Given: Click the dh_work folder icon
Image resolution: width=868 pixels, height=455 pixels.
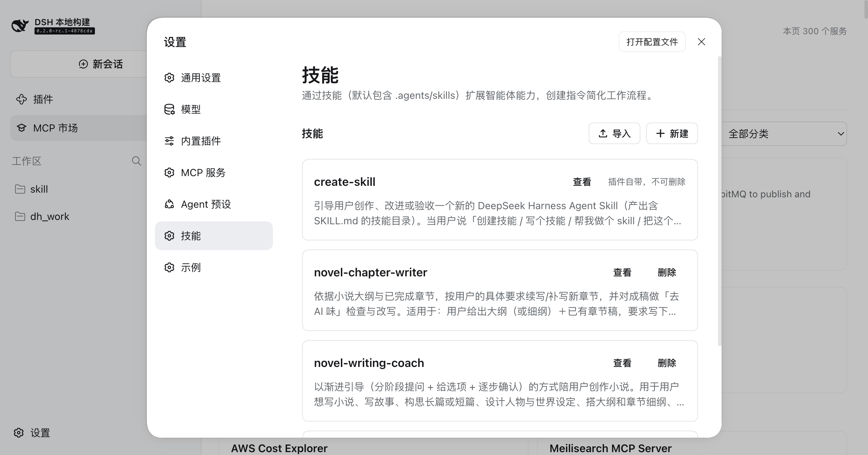Looking at the screenshot, I should [x=20, y=216].
